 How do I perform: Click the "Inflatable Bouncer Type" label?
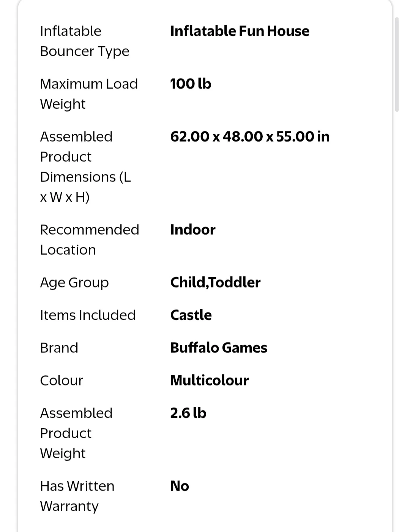[x=85, y=41]
